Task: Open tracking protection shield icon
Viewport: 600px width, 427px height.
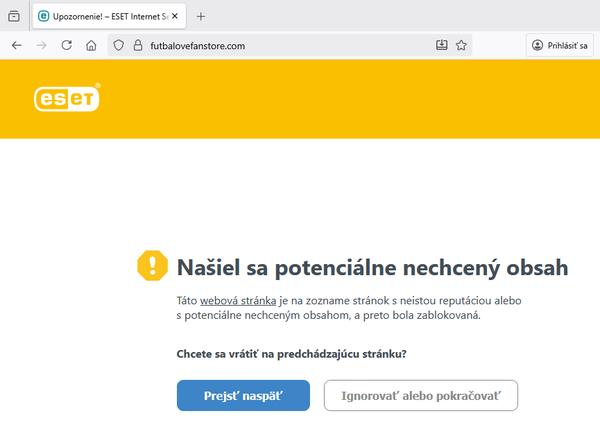Action: pyautogui.click(x=117, y=45)
